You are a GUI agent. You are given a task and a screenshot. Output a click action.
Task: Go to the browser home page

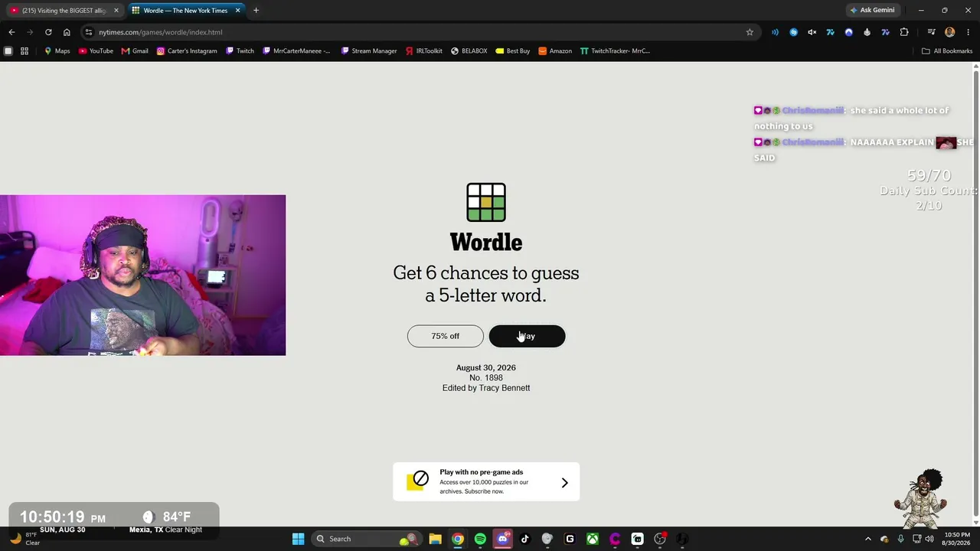(67, 32)
